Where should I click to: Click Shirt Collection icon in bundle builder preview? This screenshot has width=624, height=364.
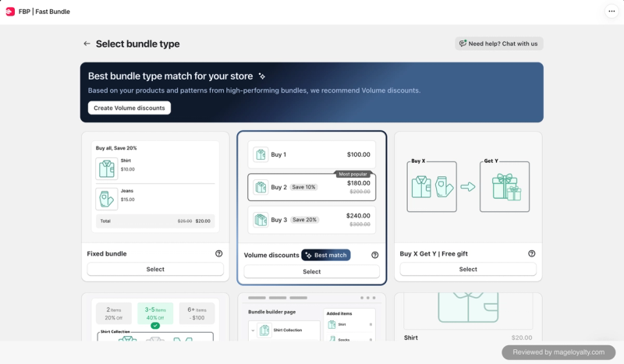pos(264,330)
